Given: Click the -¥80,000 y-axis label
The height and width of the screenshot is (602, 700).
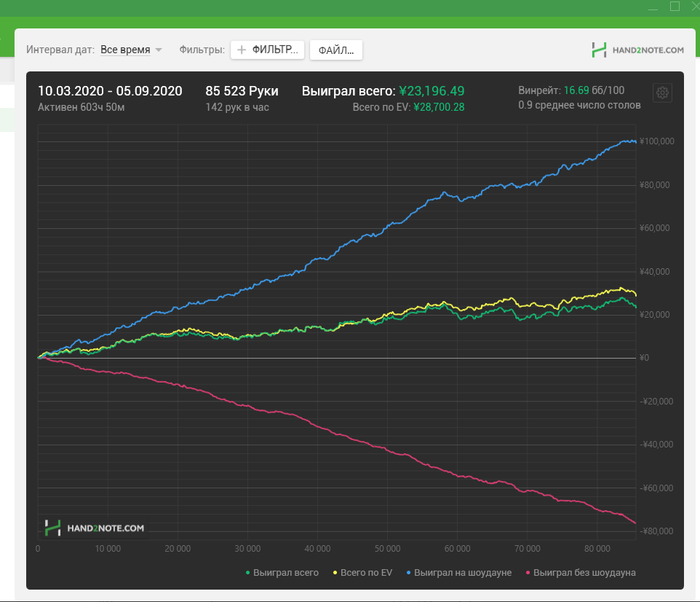Looking at the screenshot, I should [657, 531].
